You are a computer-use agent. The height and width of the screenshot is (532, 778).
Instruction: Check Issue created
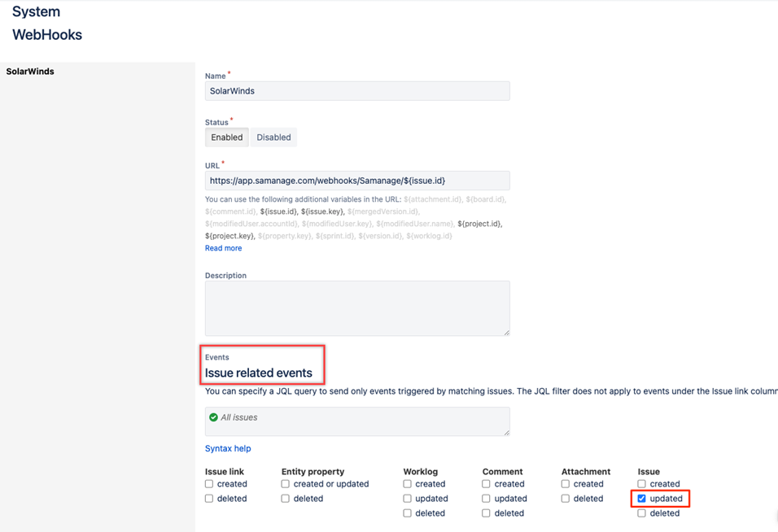click(x=642, y=484)
